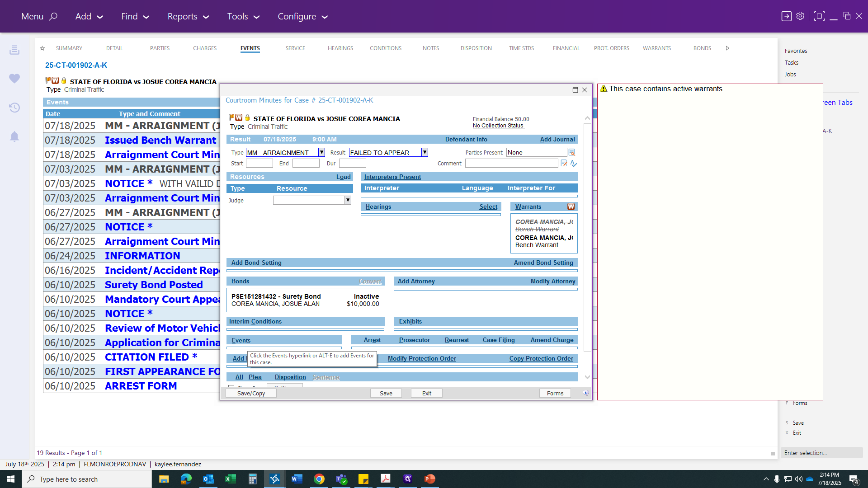Click the Modify Attorney link

pos(553,281)
